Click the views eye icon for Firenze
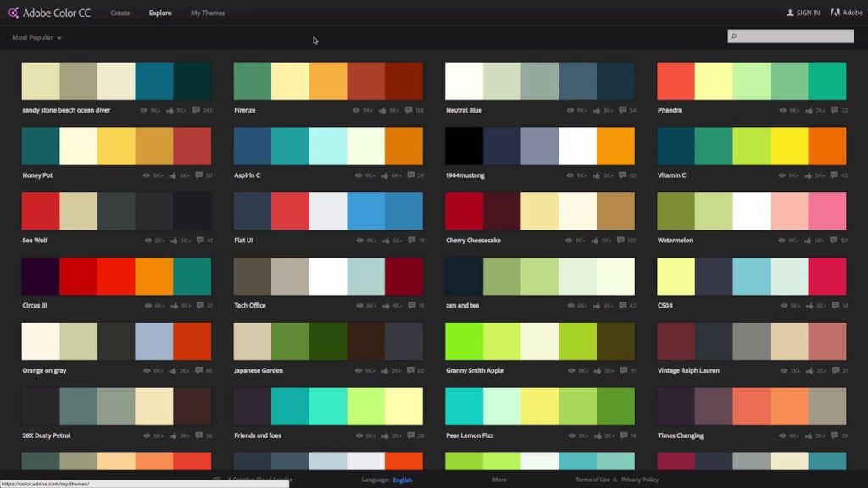This screenshot has height=488, width=868. tap(356, 110)
